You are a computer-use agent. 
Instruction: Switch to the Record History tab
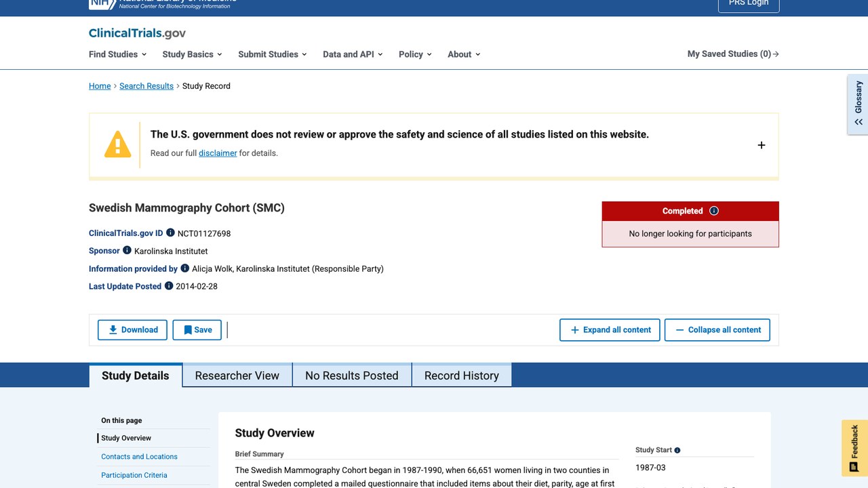click(462, 375)
